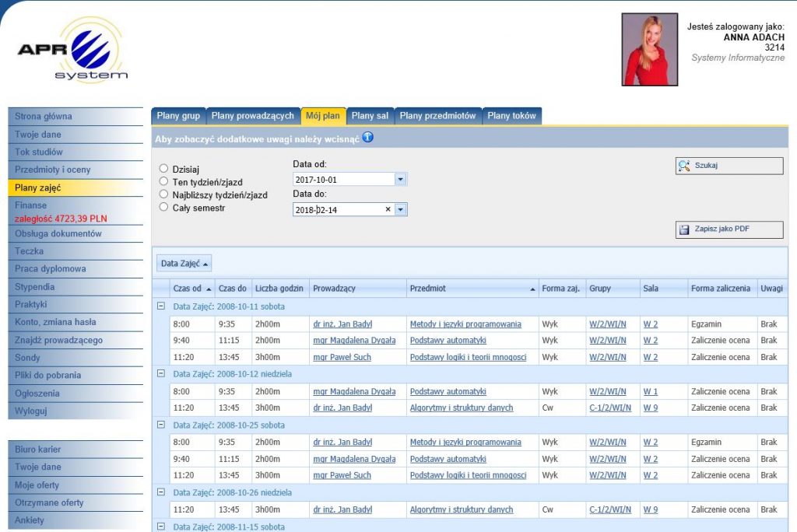Click the overdue amount zaległość 4723,39 PLN

61,219
